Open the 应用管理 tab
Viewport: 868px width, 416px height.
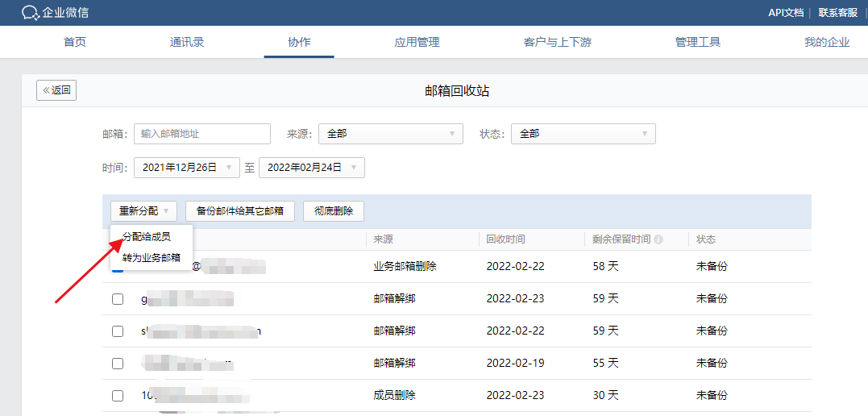[417, 42]
